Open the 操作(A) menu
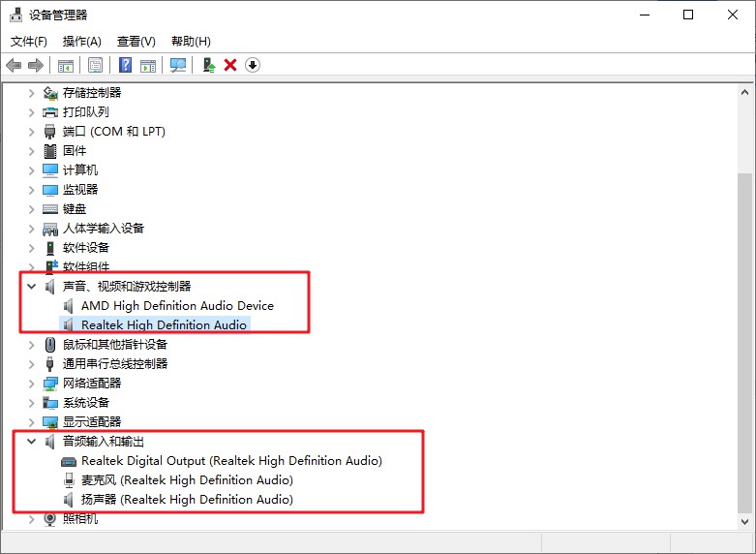Viewport: 756px width, 554px height. tap(82, 42)
